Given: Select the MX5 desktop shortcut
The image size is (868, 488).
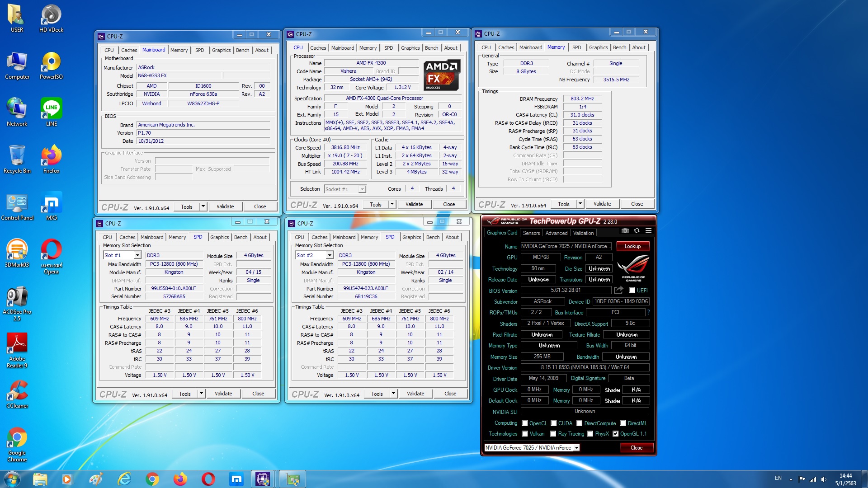Looking at the screenshot, I should click(51, 206).
